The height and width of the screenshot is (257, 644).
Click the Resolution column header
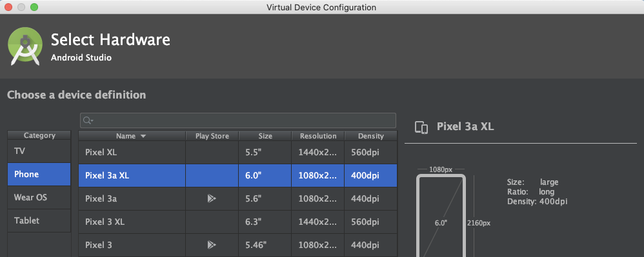(318, 136)
